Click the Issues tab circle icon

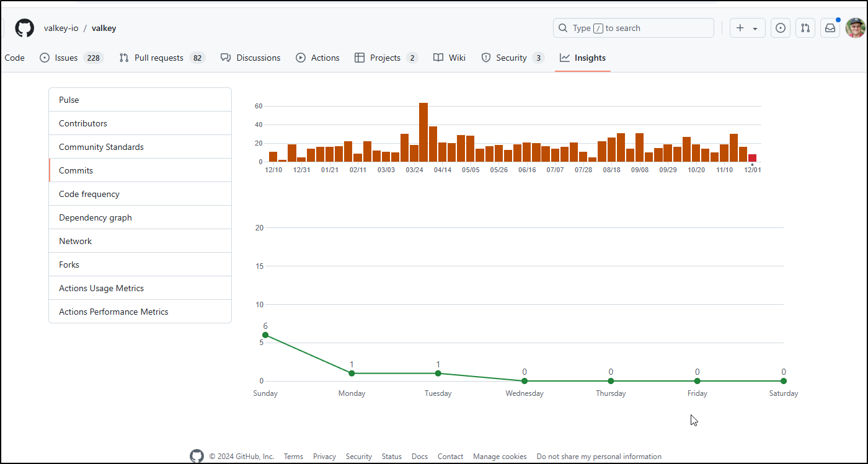coord(45,58)
